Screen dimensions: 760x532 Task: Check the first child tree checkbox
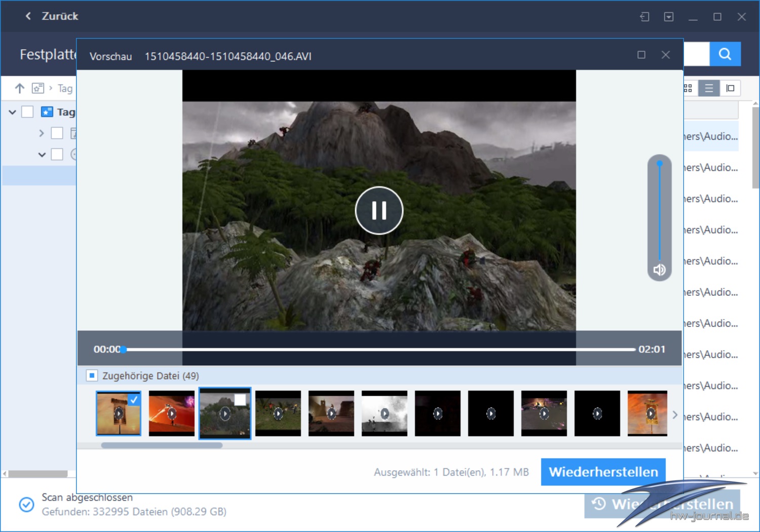[57, 133]
